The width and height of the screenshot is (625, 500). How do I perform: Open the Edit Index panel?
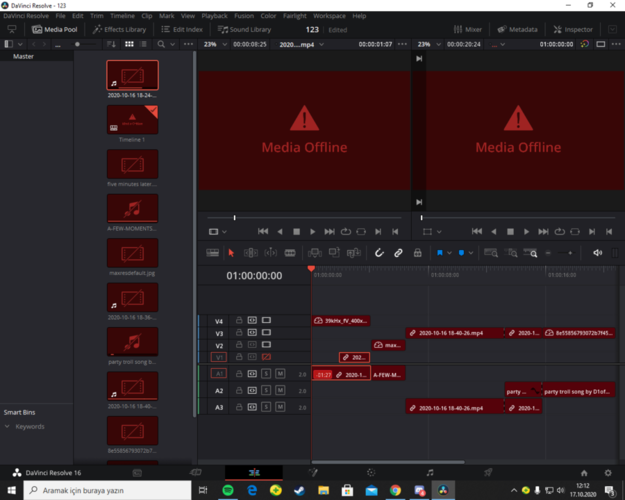(x=182, y=30)
